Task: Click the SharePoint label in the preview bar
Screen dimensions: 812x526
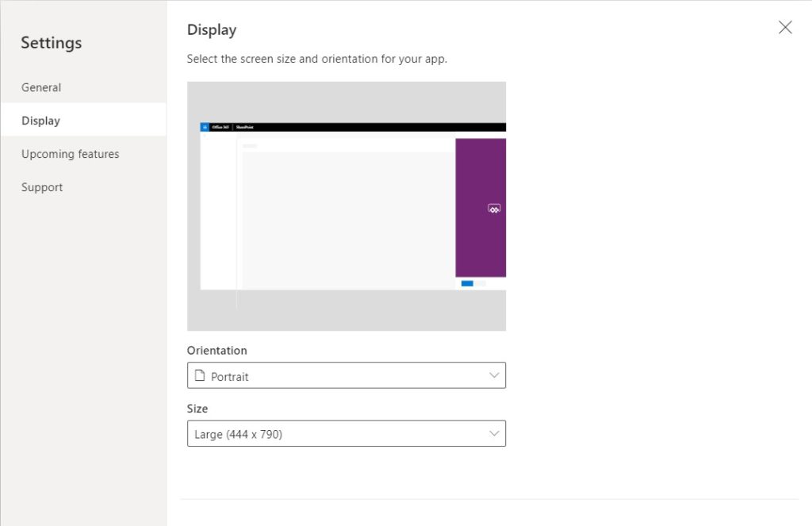Action: point(243,127)
